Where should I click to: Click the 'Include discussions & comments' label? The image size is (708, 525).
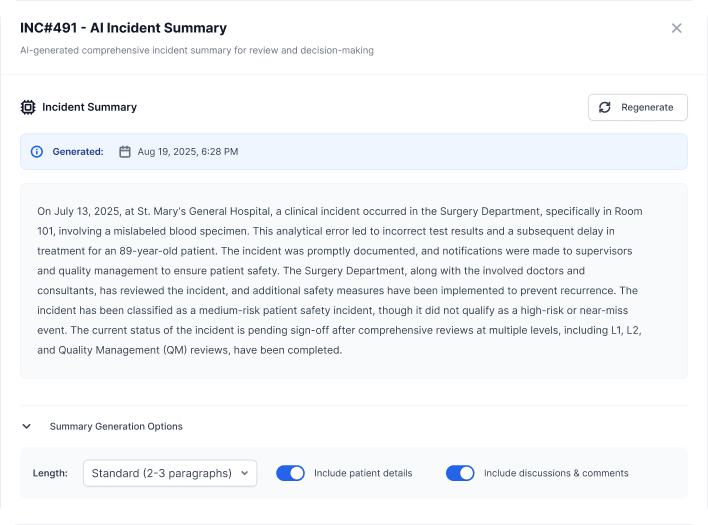pos(556,473)
